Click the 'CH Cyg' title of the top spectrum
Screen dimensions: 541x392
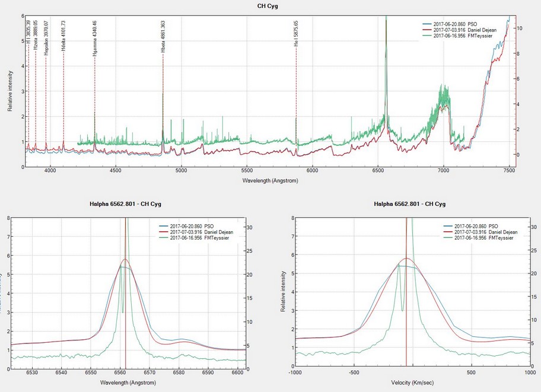(x=268, y=6)
